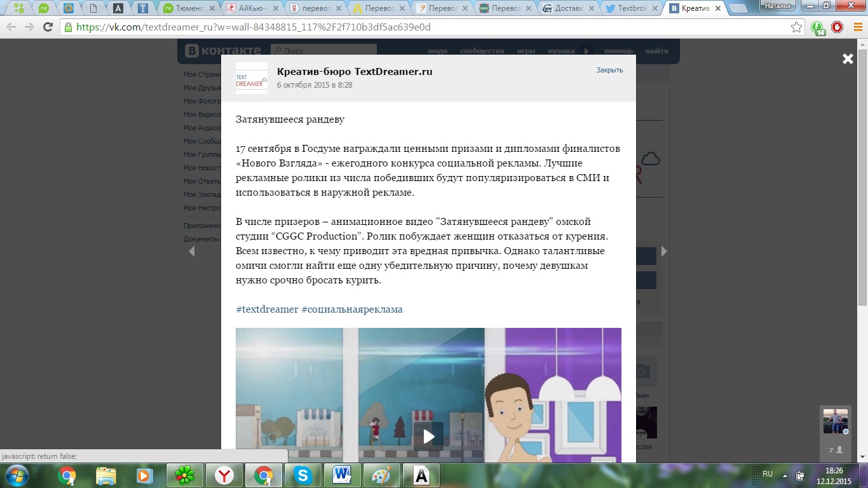Open Приложения in the left sidebar
The height and width of the screenshot is (488, 868).
(x=202, y=226)
